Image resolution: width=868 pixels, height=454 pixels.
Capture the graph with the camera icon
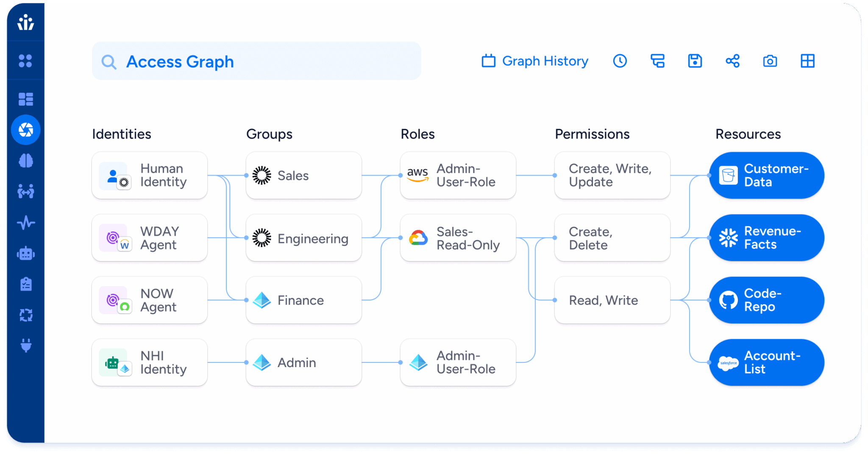[x=770, y=61]
